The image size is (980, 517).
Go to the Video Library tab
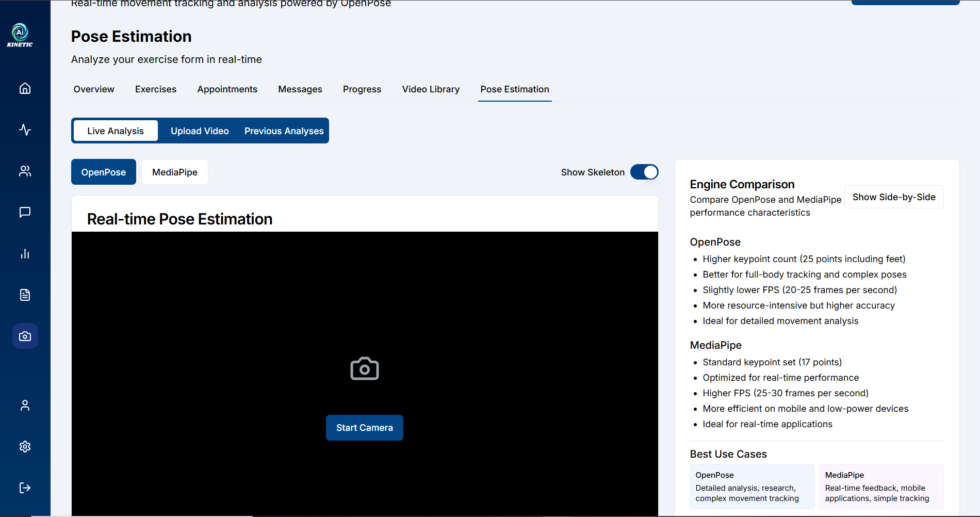(x=431, y=89)
